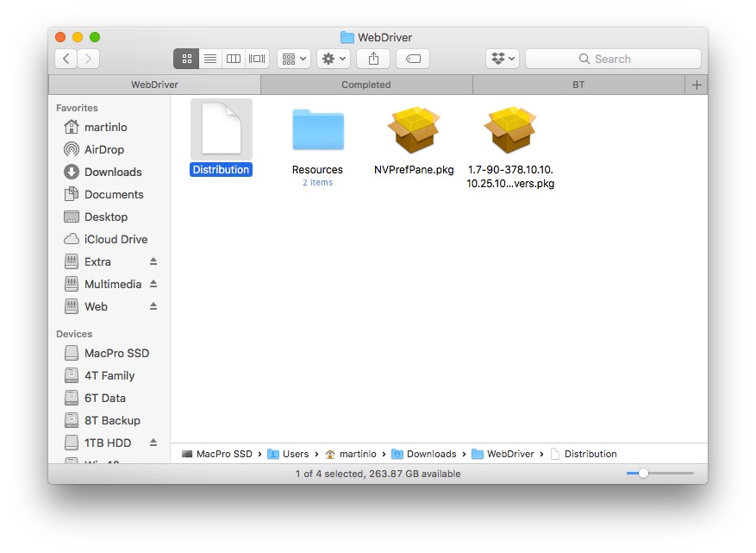Eject the Multimedia volume
Screen dimensions: 756x553
pos(153,284)
